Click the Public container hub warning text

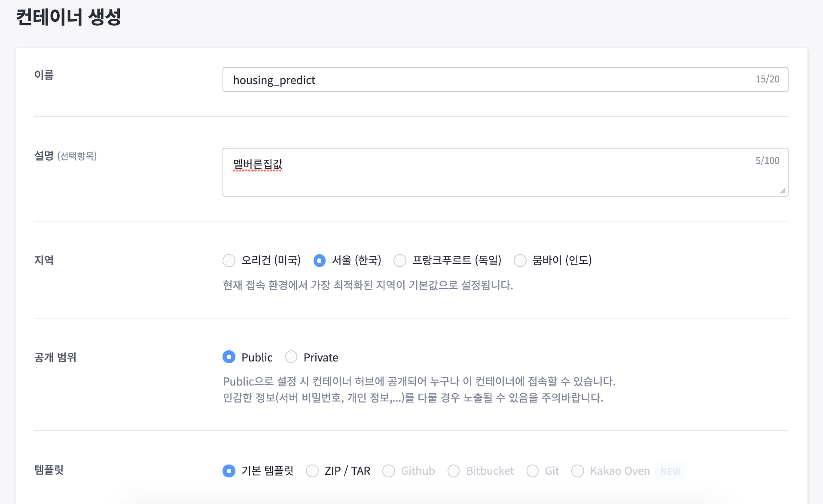tap(419, 381)
